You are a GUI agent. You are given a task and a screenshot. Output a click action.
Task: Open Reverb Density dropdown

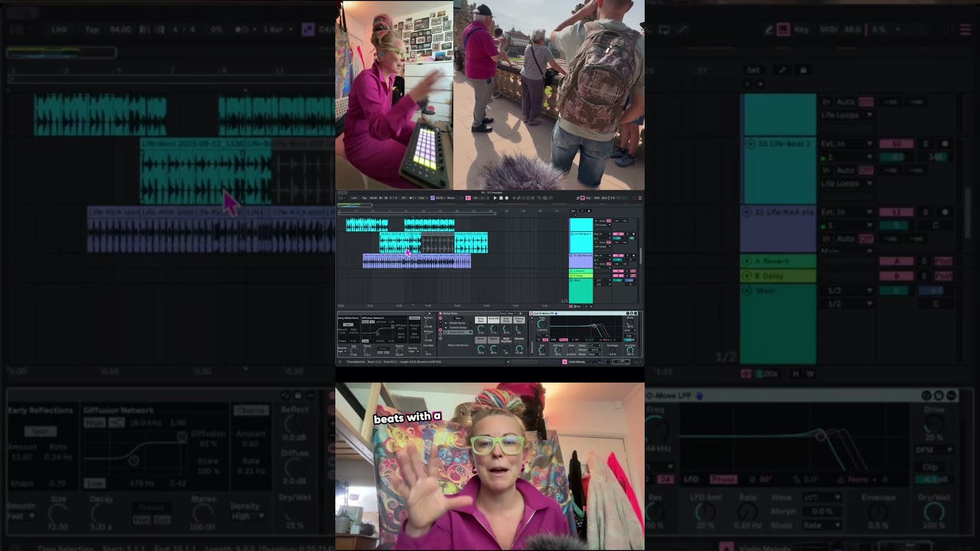click(x=413, y=351)
